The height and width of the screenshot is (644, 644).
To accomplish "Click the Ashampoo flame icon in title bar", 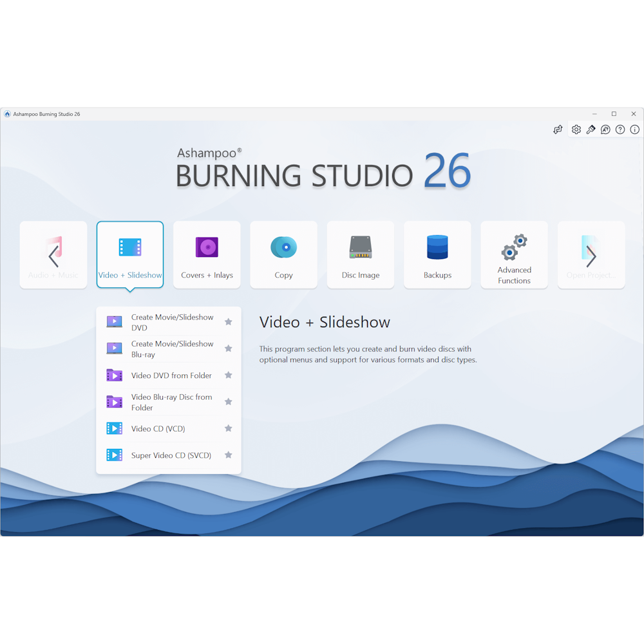I will (x=7, y=114).
